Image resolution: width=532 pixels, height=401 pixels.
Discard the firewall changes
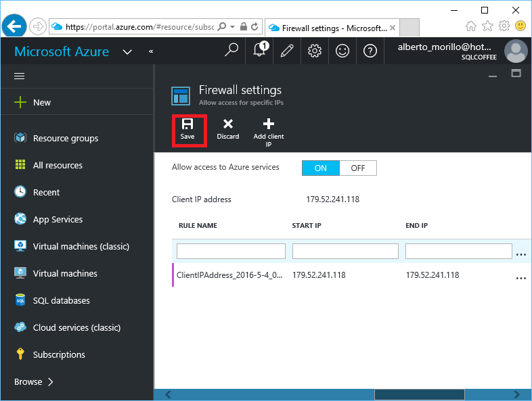click(228, 128)
